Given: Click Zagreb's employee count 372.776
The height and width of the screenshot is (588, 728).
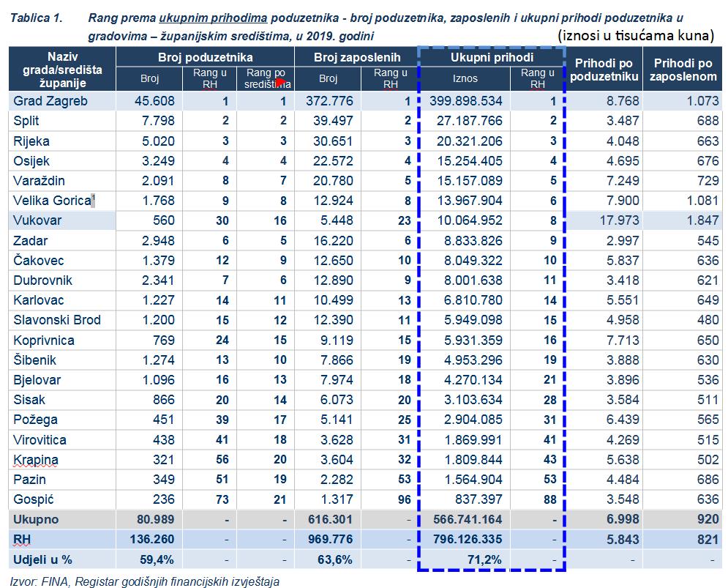Looking at the screenshot, I should pos(330,101).
